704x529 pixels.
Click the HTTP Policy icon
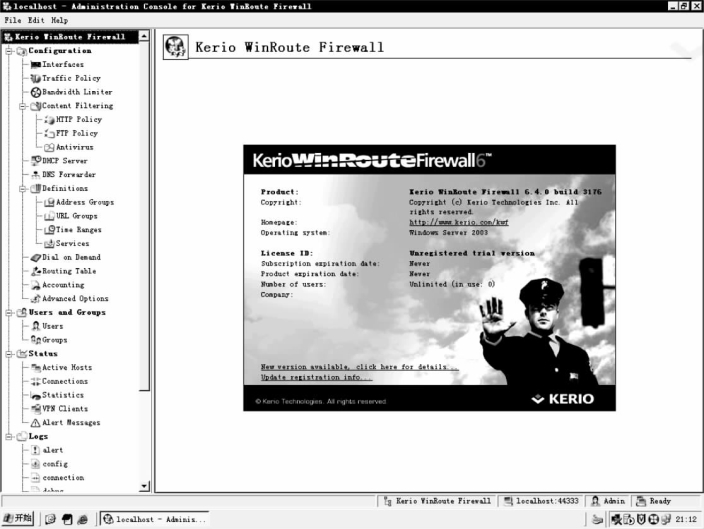click(x=49, y=120)
